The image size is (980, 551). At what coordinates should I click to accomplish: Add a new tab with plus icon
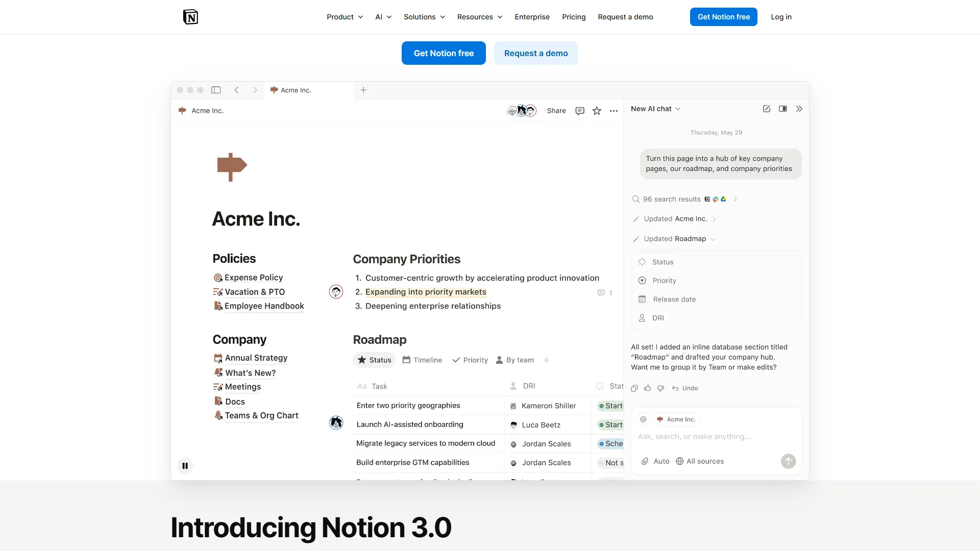point(363,90)
